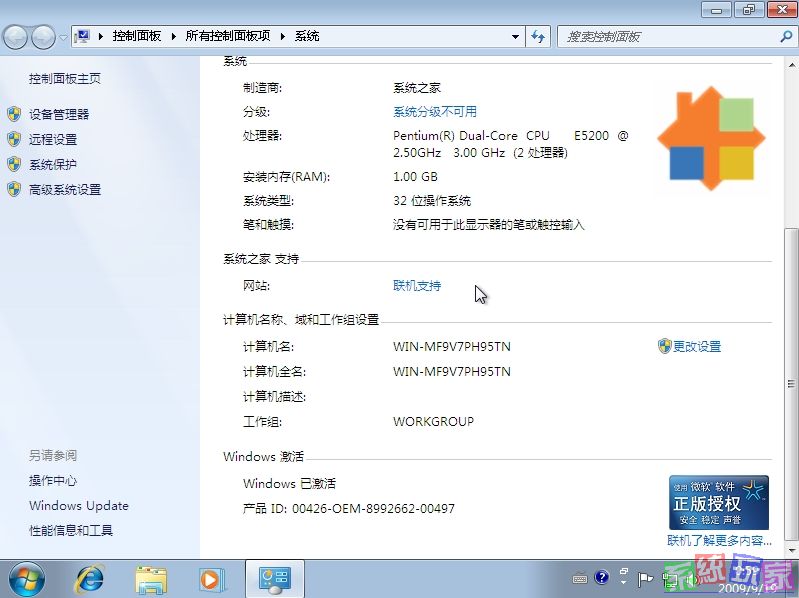Screen dimensions: 799x598
Task: Open Windows Explorer folder from the taskbar
Action: [151, 579]
